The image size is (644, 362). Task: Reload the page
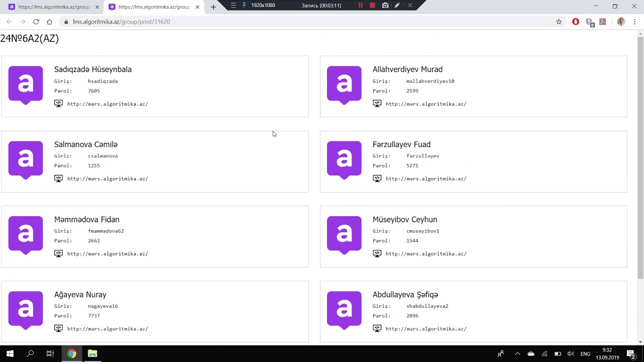tap(36, 22)
